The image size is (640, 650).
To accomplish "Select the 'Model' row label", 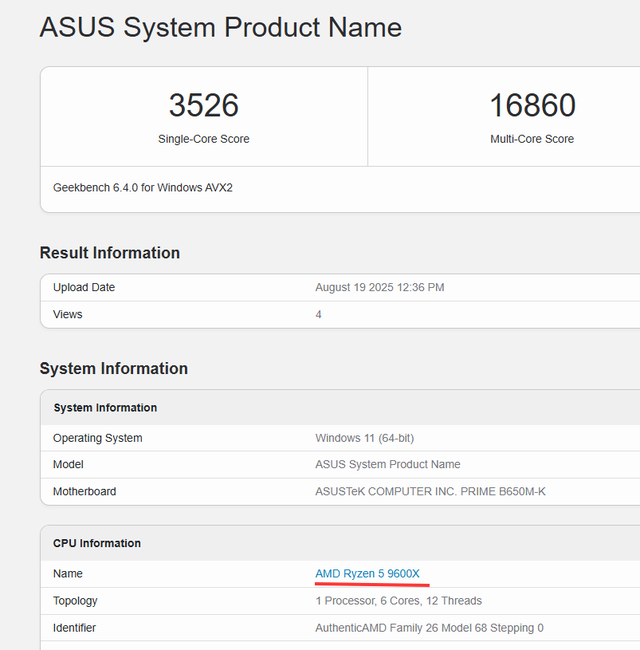I will 68,464.
